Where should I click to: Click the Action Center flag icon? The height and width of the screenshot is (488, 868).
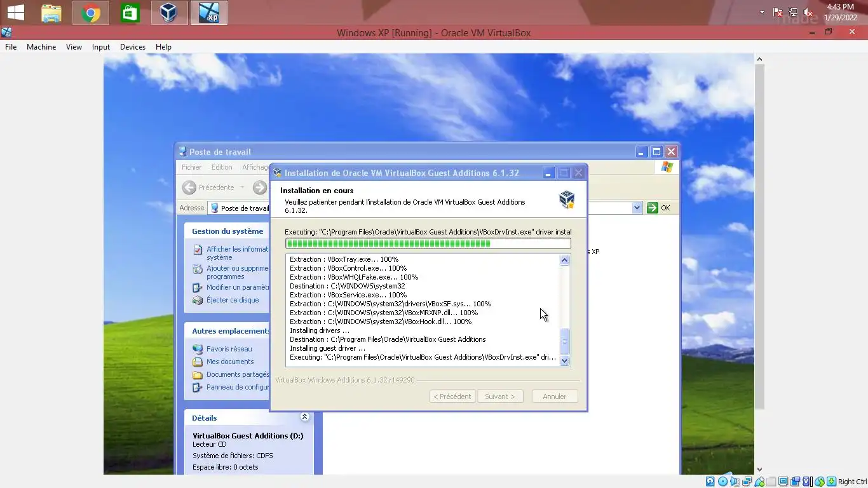coord(777,12)
